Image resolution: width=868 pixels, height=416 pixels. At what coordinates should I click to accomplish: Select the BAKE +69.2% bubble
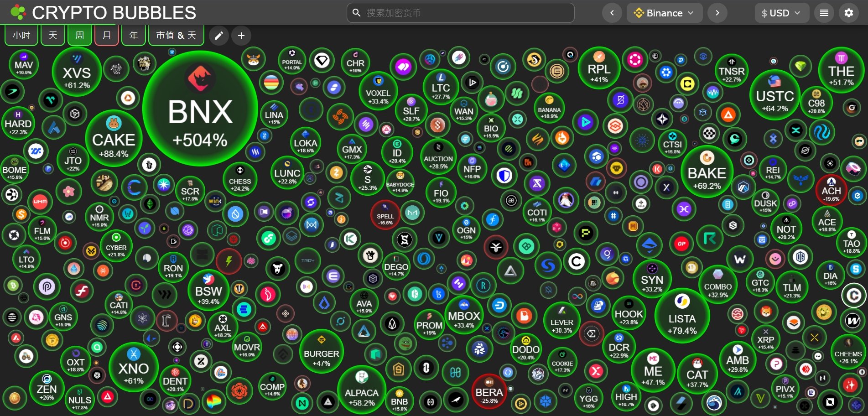(707, 172)
